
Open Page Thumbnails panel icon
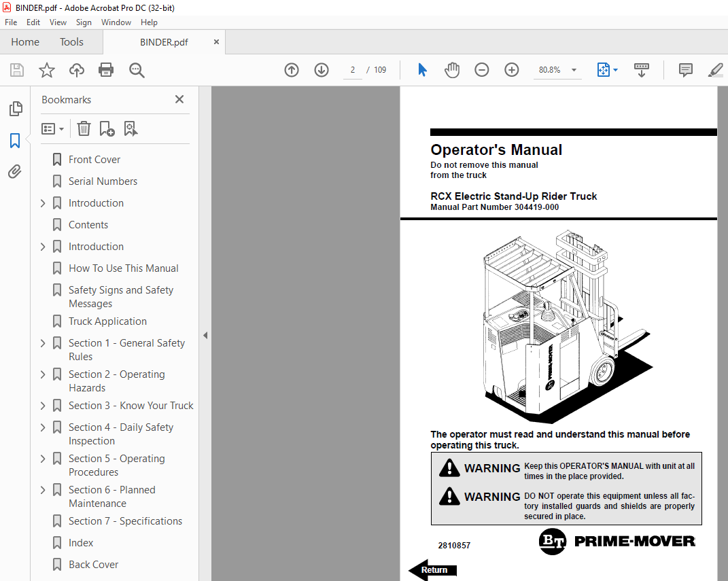tap(16, 109)
